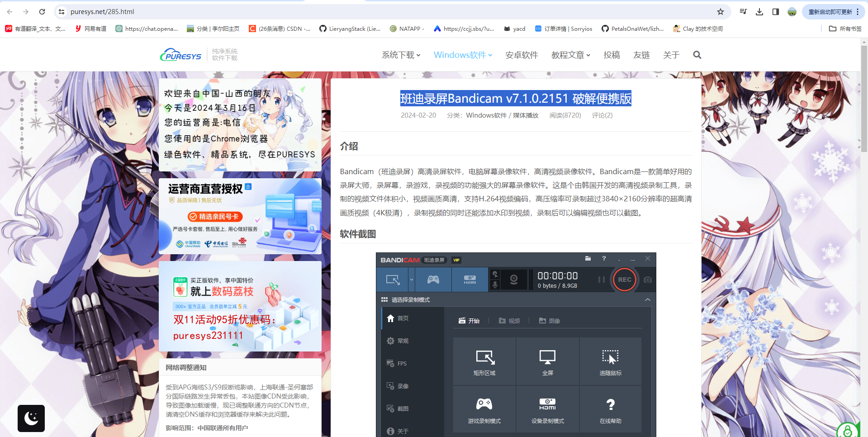
Task: Open the 关于 menu item
Action: coord(671,55)
